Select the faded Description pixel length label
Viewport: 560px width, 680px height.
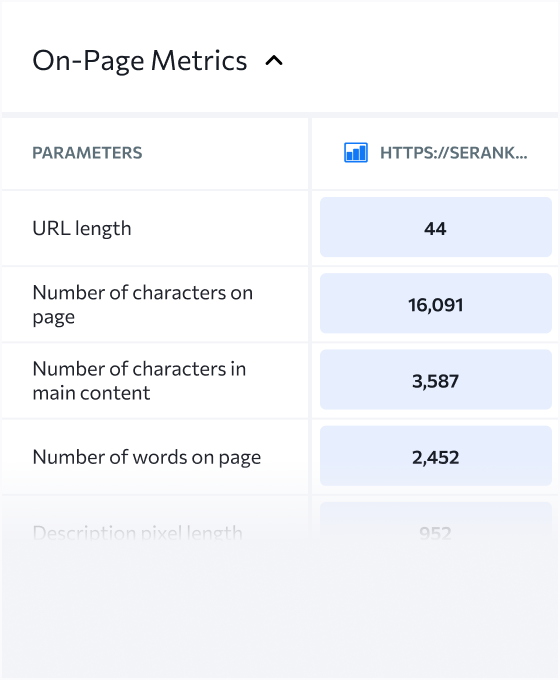click(x=138, y=533)
